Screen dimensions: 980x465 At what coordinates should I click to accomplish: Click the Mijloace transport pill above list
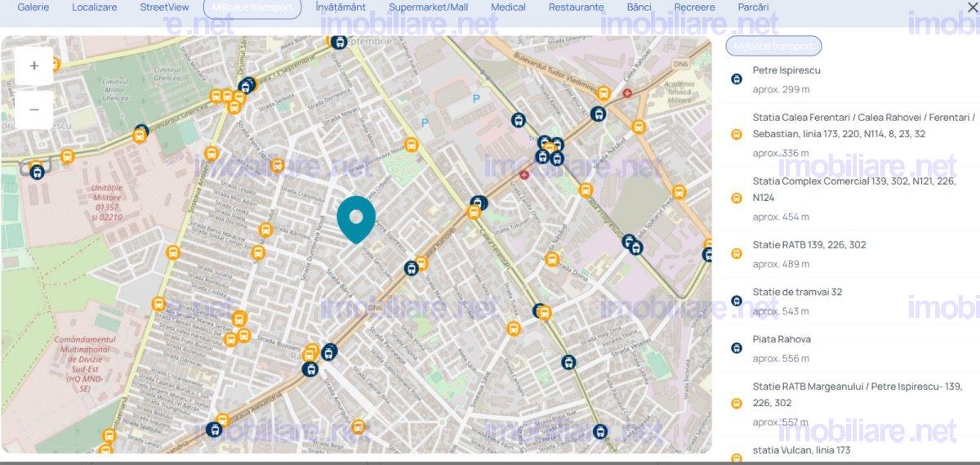773,47
